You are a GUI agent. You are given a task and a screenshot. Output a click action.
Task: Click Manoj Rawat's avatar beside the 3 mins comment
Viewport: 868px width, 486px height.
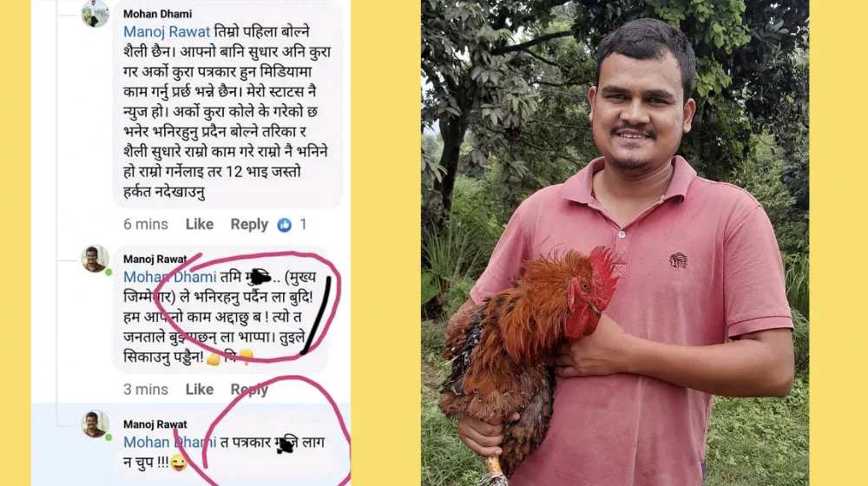coord(95,259)
